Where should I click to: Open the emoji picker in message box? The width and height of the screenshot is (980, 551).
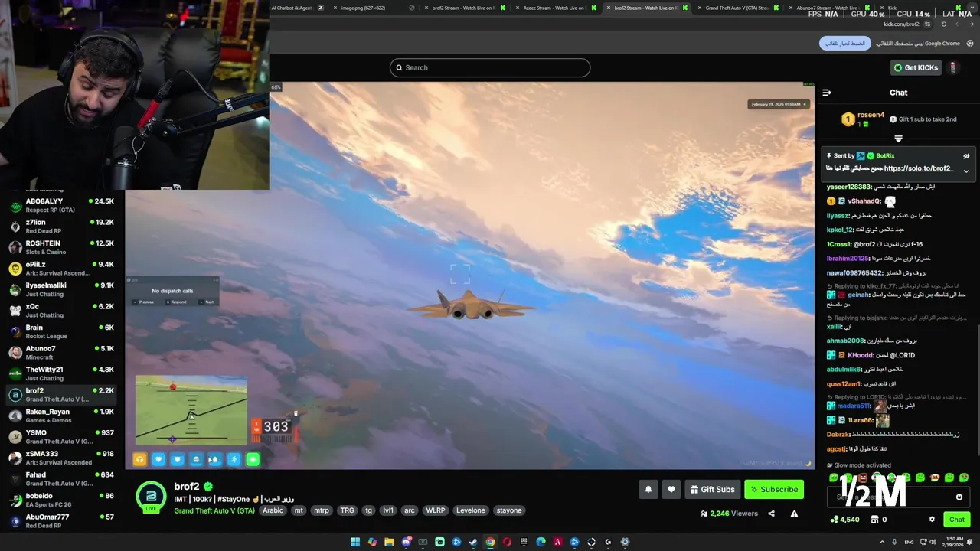coord(959,497)
